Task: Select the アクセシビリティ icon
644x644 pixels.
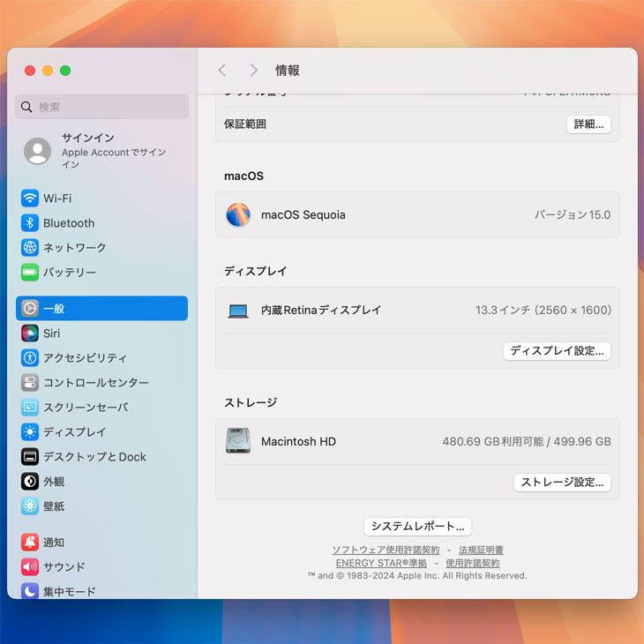Action: coord(30,358)
